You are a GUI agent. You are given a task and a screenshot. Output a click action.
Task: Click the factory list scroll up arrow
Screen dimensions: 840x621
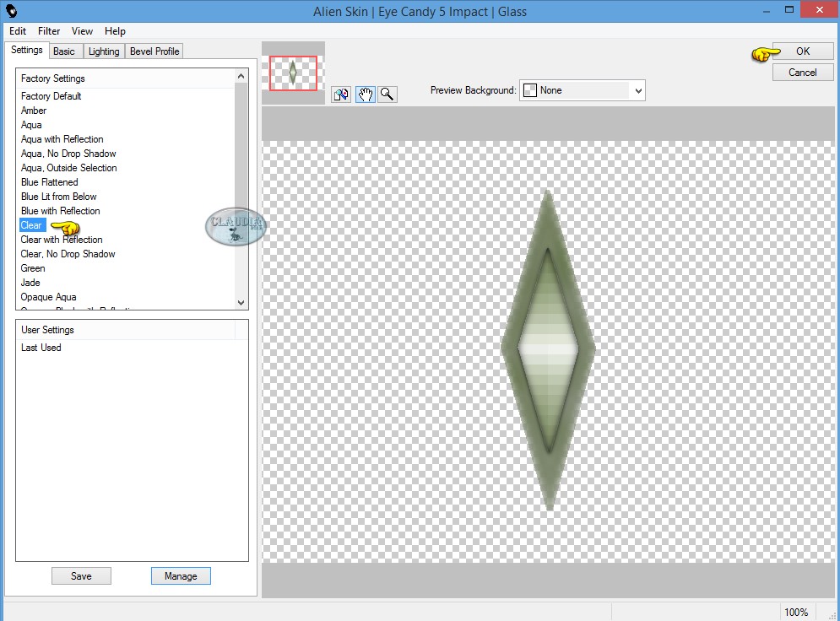pyautogui.click(x=241, y=76)
